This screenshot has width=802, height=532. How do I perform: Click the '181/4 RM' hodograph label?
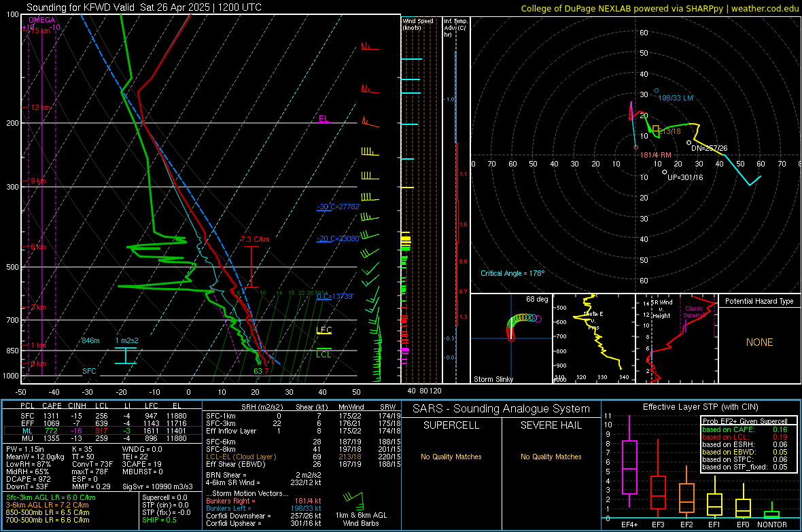tap(655, 154)
